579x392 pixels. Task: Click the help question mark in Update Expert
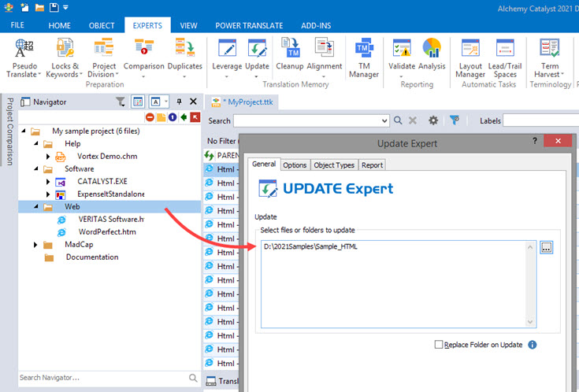[535, 141]
